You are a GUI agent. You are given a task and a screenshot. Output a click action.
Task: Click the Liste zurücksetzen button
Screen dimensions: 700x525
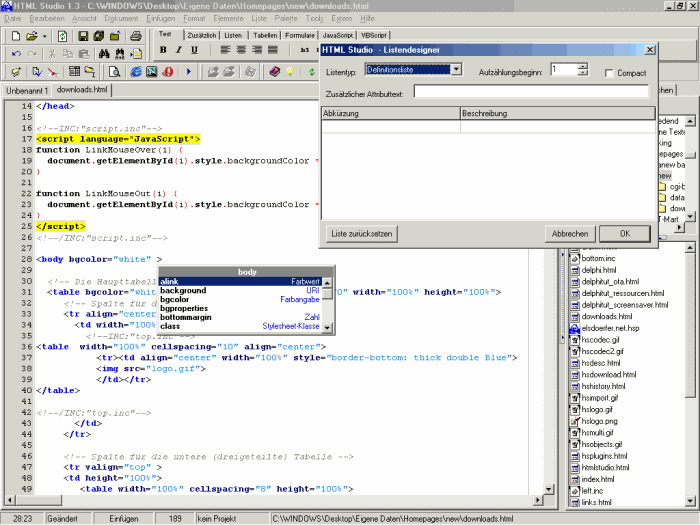pyautogui.click(x=361, y=233)
